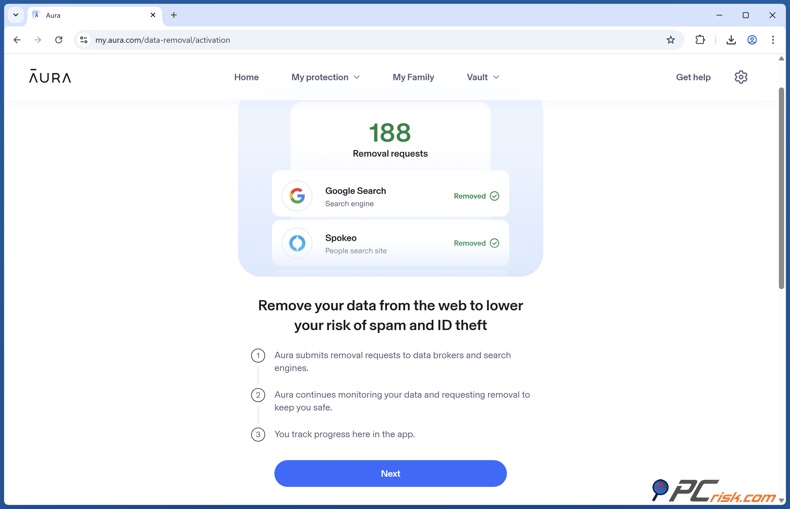Bookmark this page with star icon
Viewport: 790px width, 509px height.
tap(671, 40)
